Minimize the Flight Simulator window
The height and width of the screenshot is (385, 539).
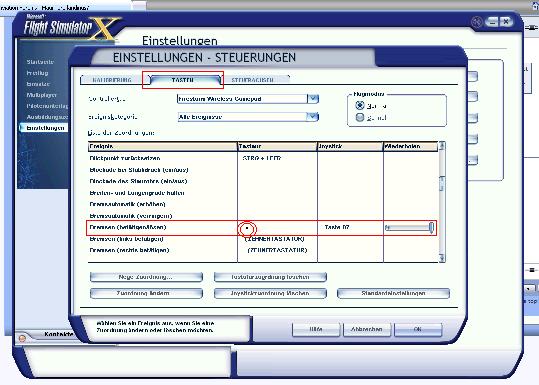(x=492, y=22)
